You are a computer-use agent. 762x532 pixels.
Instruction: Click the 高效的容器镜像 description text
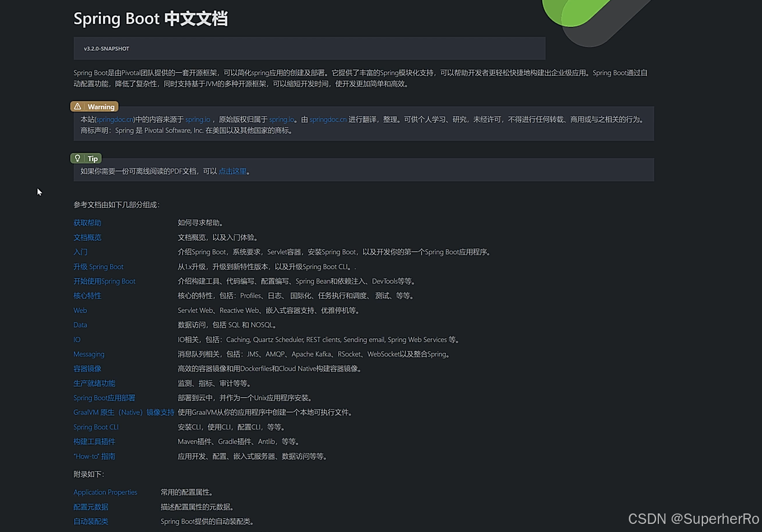[270, 369]
